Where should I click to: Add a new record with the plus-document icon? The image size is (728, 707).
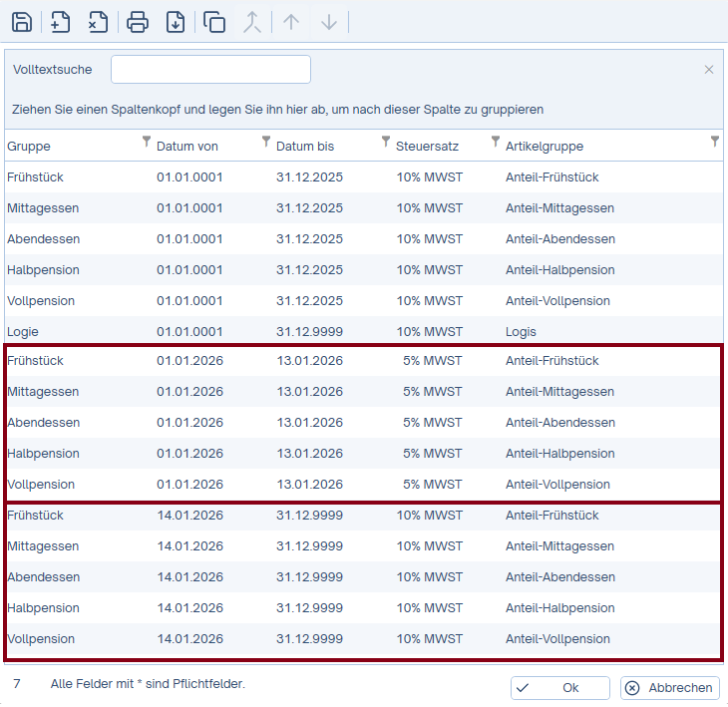pyautogui.click(x=60, y=22)
